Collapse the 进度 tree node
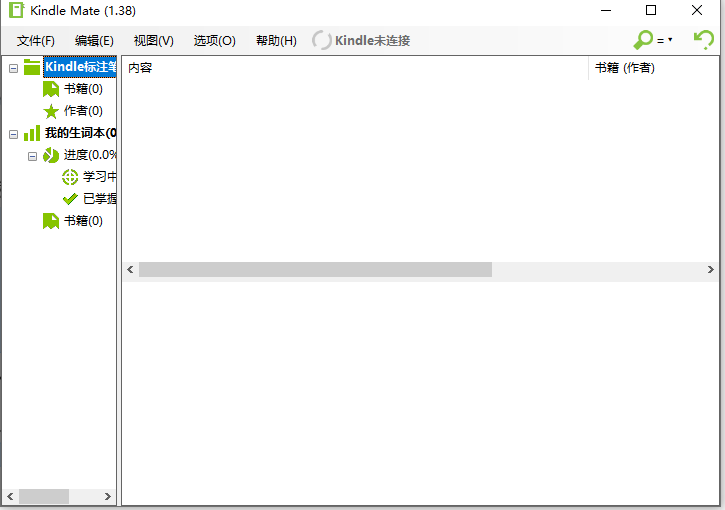The height and width of the screenshot is (510, 725). [32, 156]
